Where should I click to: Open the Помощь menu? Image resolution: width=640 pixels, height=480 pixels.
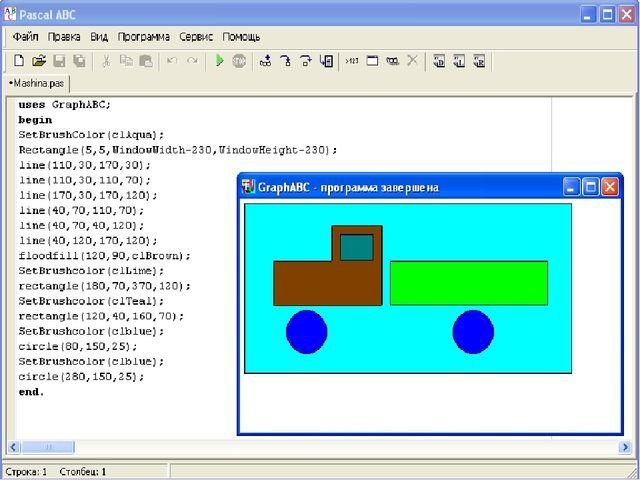pyautogui.click(x=241, y=36)
